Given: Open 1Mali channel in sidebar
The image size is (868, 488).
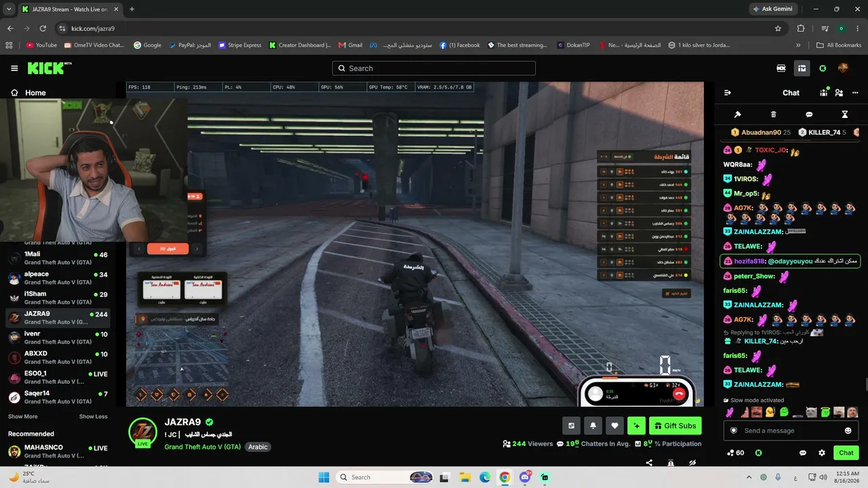Looking at the screenshot, I should (58, 258).
